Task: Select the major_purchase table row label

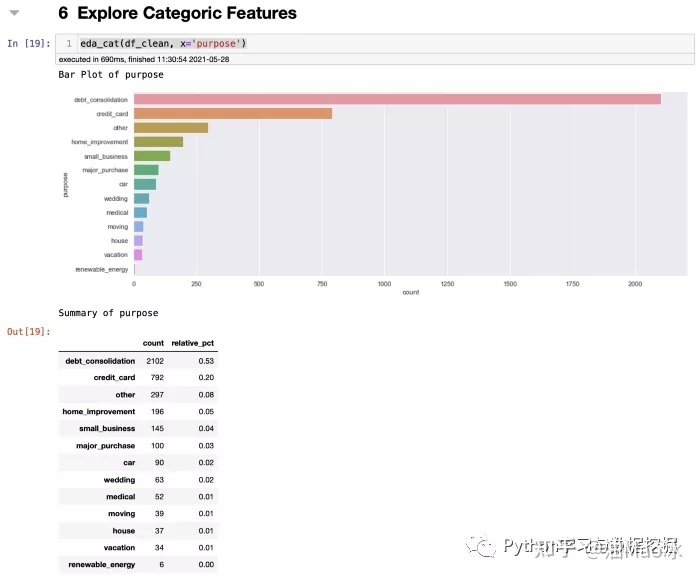Action: coord(105,445)
